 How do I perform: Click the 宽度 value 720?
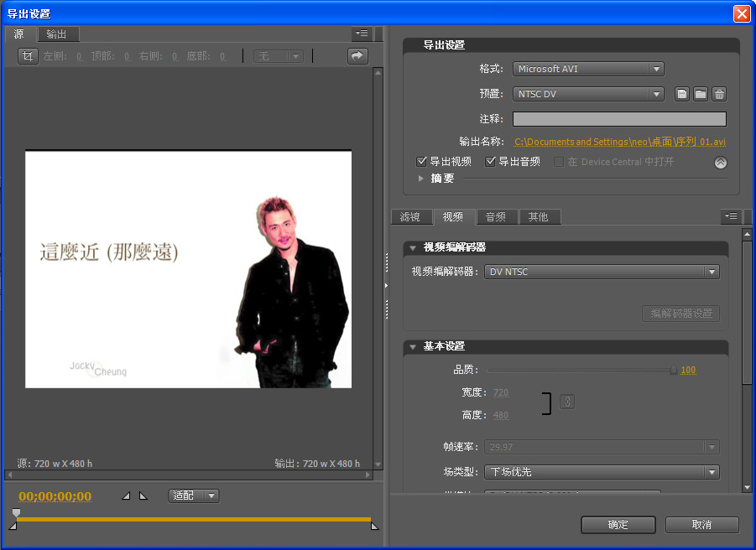point(501,392)
